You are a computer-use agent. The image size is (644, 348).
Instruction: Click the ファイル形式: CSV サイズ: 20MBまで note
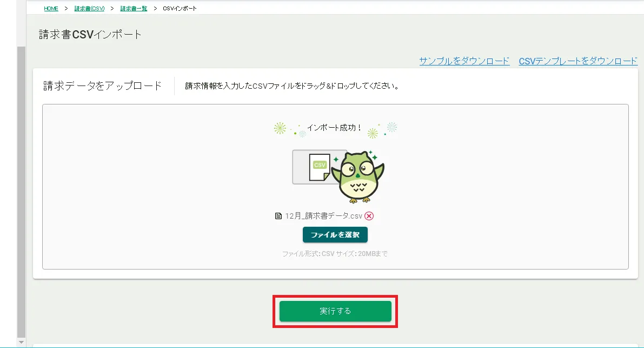point(335,254)
